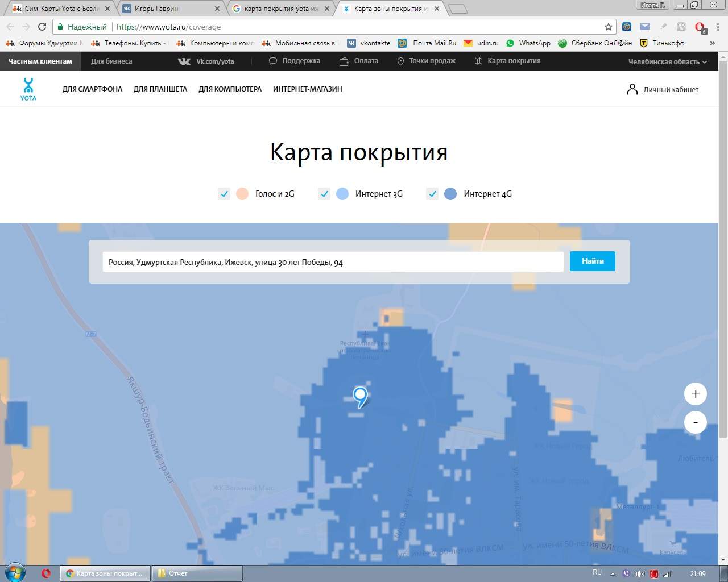The image size is (728, 582).
Task: Switch to the карта покрытия yota Google tab
Action: pos(280,9)
